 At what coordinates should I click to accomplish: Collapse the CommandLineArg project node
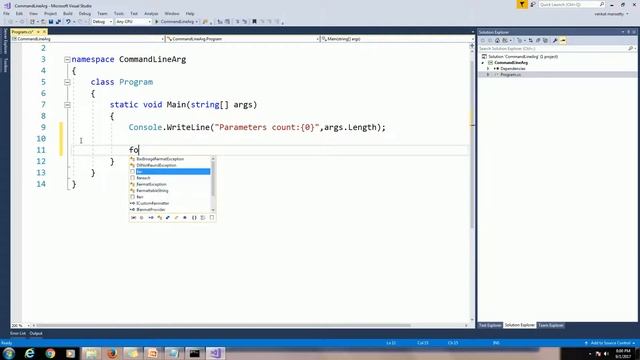pos(483,63)
